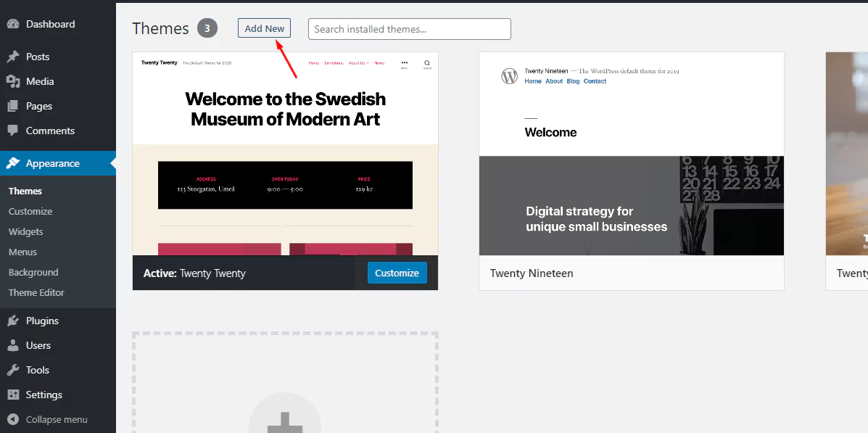Open the Comments menu item
Viewport: 868px width, 433px height.
[x=58, y=131]
